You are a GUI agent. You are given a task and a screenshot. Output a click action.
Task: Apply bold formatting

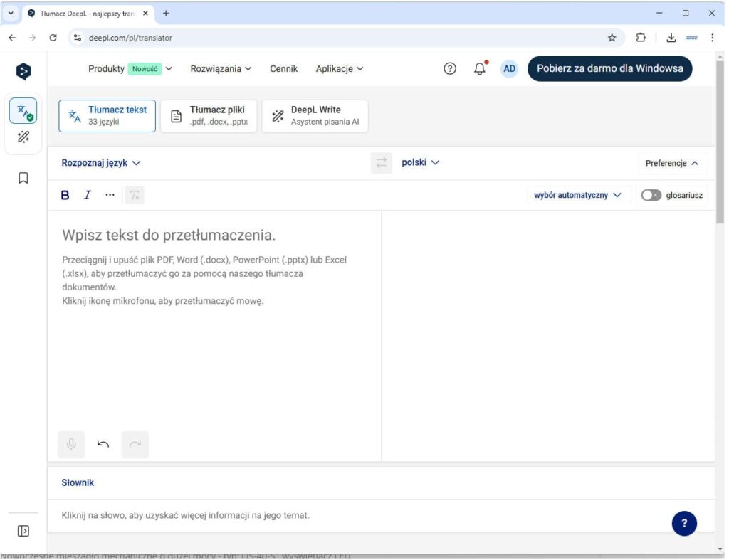coord(65,195)
